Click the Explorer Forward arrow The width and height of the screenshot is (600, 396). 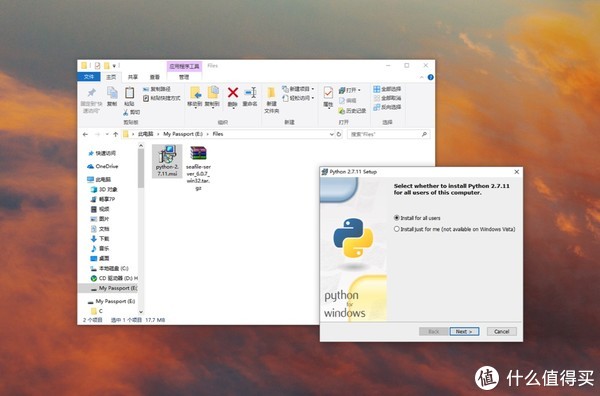pos(97,134)
